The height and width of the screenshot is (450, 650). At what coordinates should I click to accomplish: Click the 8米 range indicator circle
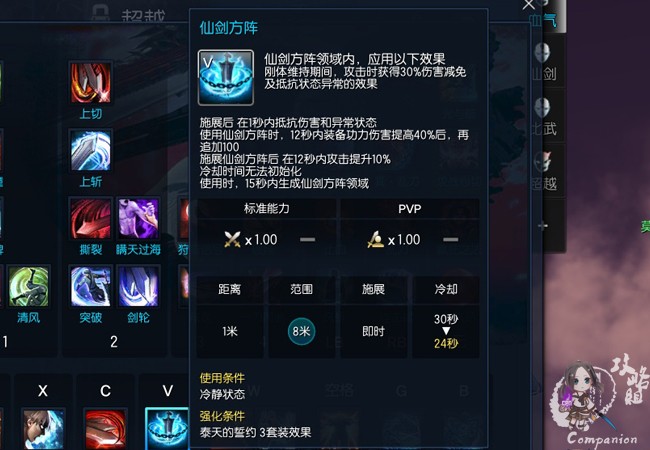point(301,331)
